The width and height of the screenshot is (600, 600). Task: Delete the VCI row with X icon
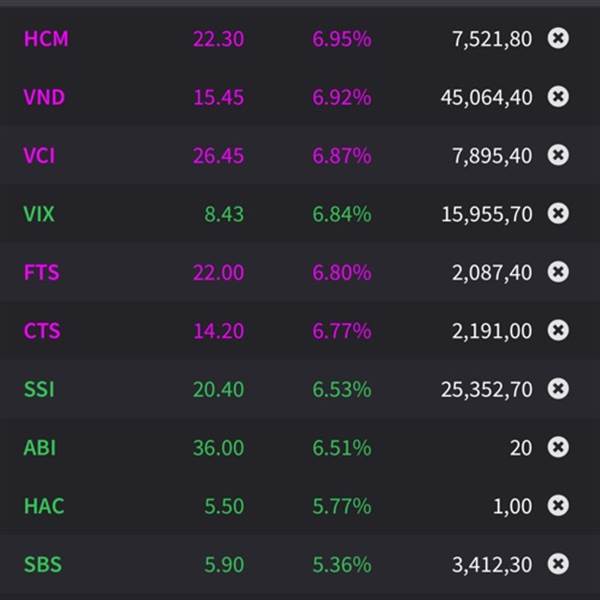coord(558,155)
